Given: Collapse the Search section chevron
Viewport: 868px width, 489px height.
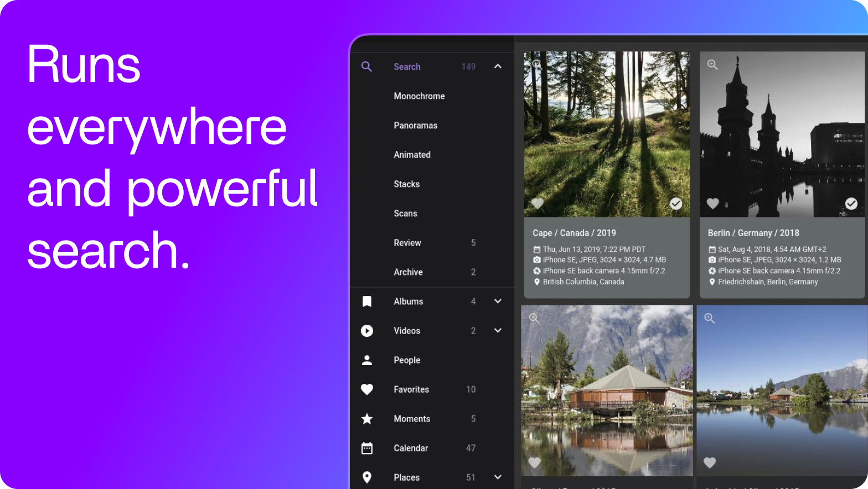Looking at the screenshot, I should pyautogui.click(x=498, y=66).
